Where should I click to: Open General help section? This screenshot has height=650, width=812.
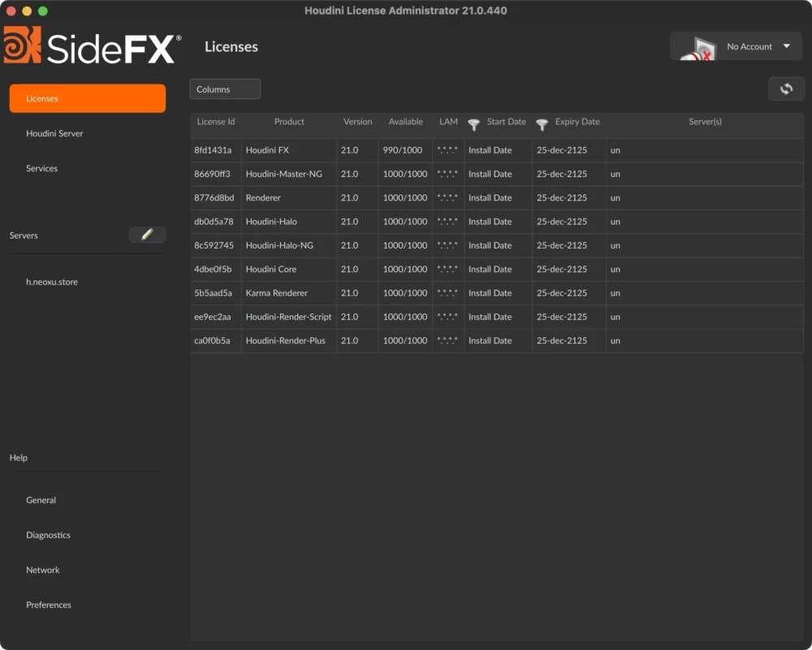point(41,500)
